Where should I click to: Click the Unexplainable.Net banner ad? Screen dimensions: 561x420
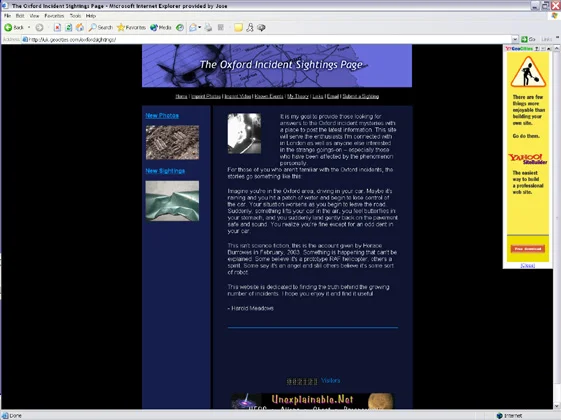click(x=312, y=401)
